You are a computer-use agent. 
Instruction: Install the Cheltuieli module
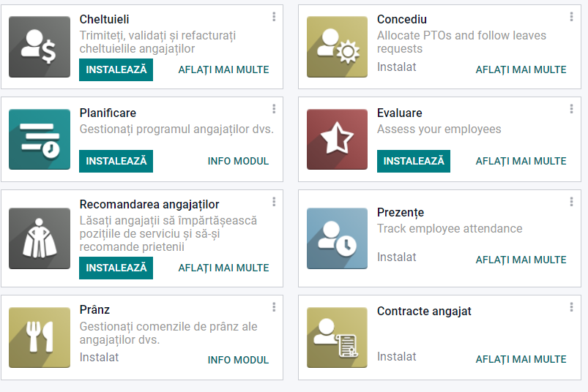(116, 69)
